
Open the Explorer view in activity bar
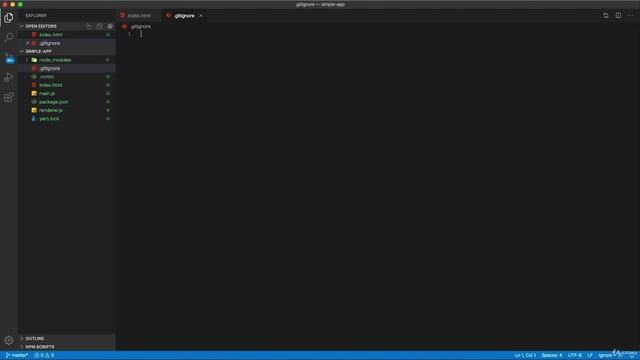coord(9,18)
